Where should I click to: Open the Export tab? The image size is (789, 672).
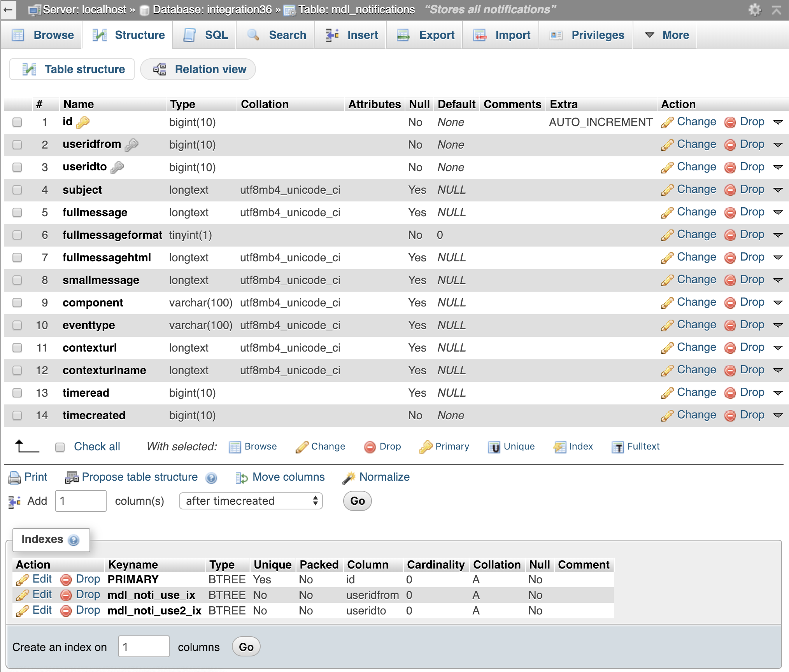pyautogui.click(x=425, y=35)
